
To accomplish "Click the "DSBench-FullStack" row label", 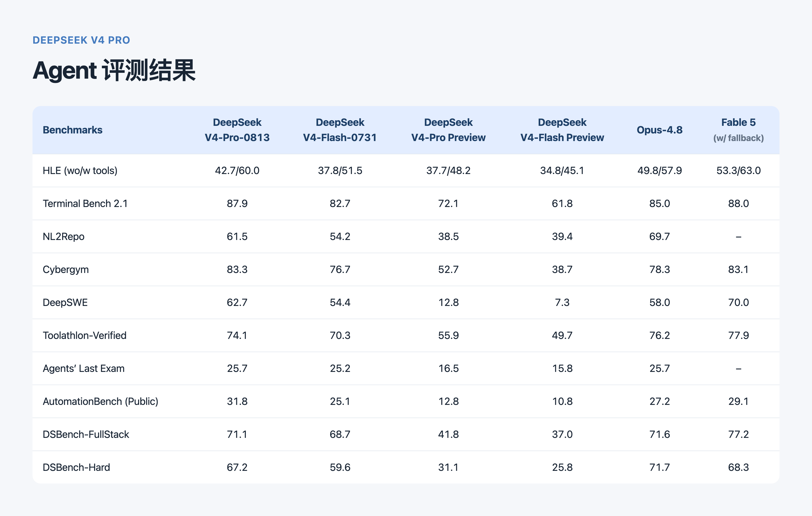I will pos(86,434).
